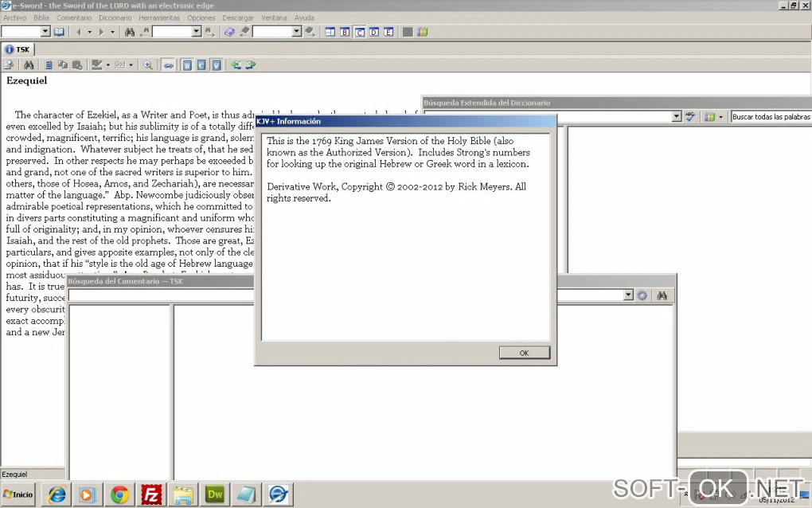Expand the search combo box in main toolbar
Screen dimensions: 812x508
196,32
